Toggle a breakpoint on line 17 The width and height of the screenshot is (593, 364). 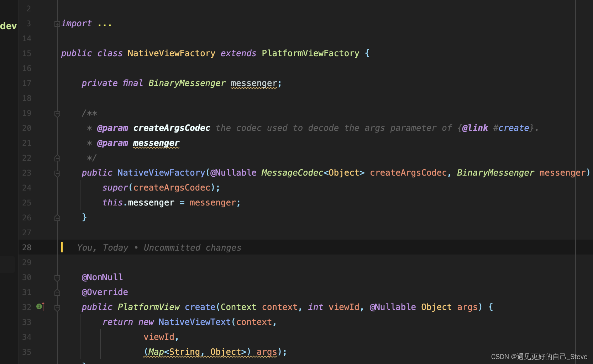[x=44, y=83]
